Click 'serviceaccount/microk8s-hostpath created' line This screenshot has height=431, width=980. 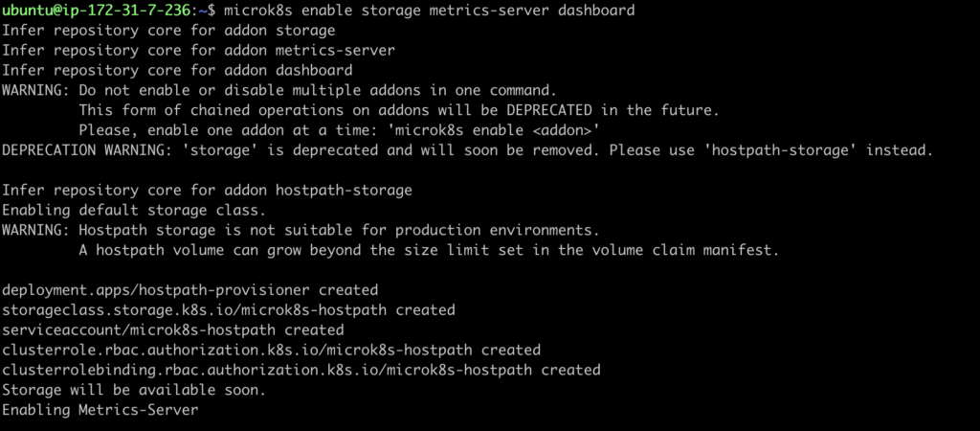click(173, 330)
